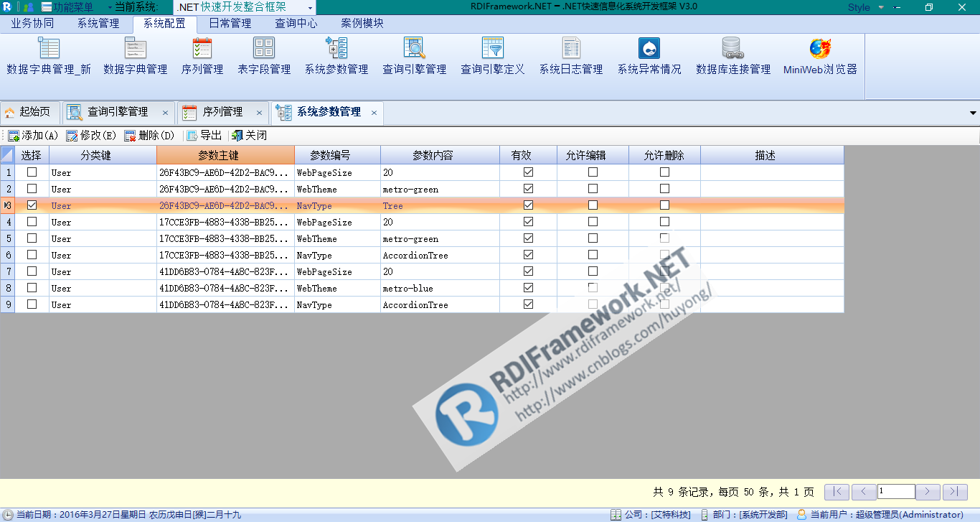Select the 系统配置 ribbon tab
Image resolution: width=980 pixels, height=522 pixels.
164,23
